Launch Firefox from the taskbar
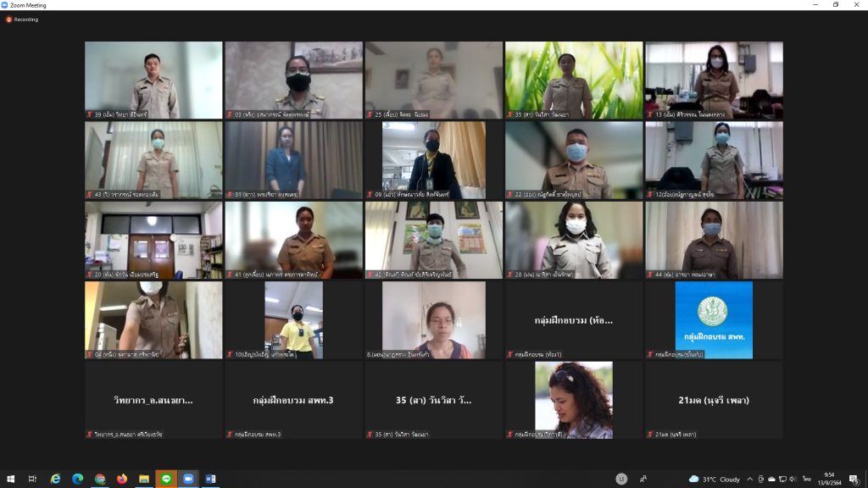The width and height of the screenshot is (868, 488). tap(122, 479)
